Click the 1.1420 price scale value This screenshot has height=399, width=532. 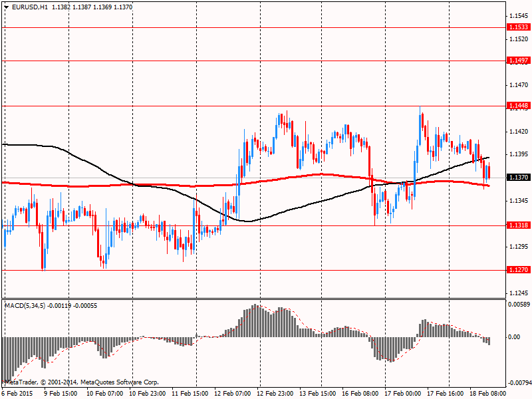click(x=519, y=131)
